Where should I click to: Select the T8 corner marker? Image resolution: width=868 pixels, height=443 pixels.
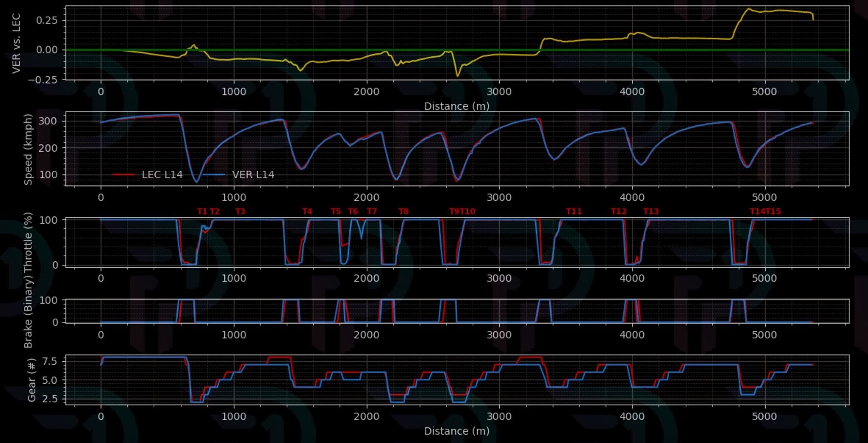pos(404,211)
